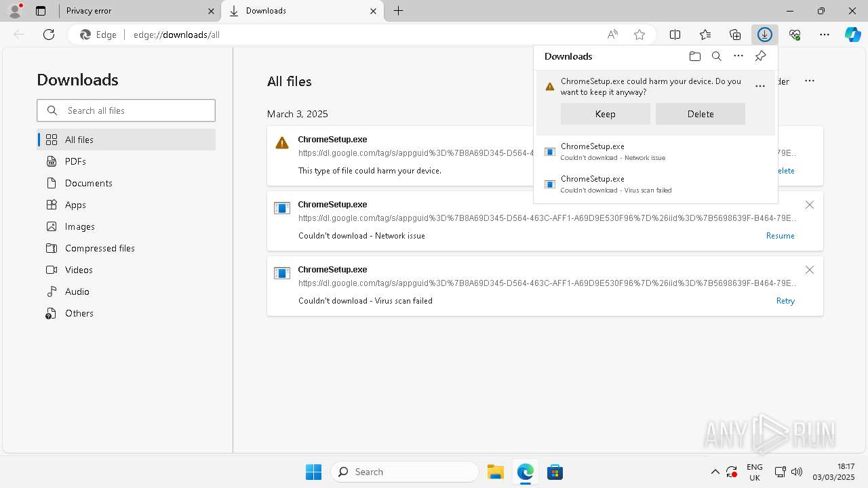Remove Network issue download from list
Image resolution: width=868 pixels, height=488 pixels.
coord(810,205)
